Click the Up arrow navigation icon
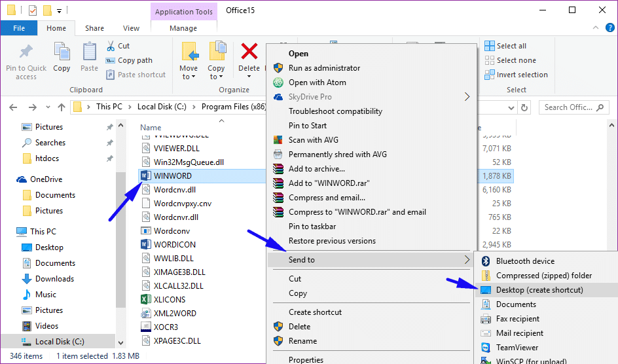The image size is (618, 364). (x=62, y=107)
